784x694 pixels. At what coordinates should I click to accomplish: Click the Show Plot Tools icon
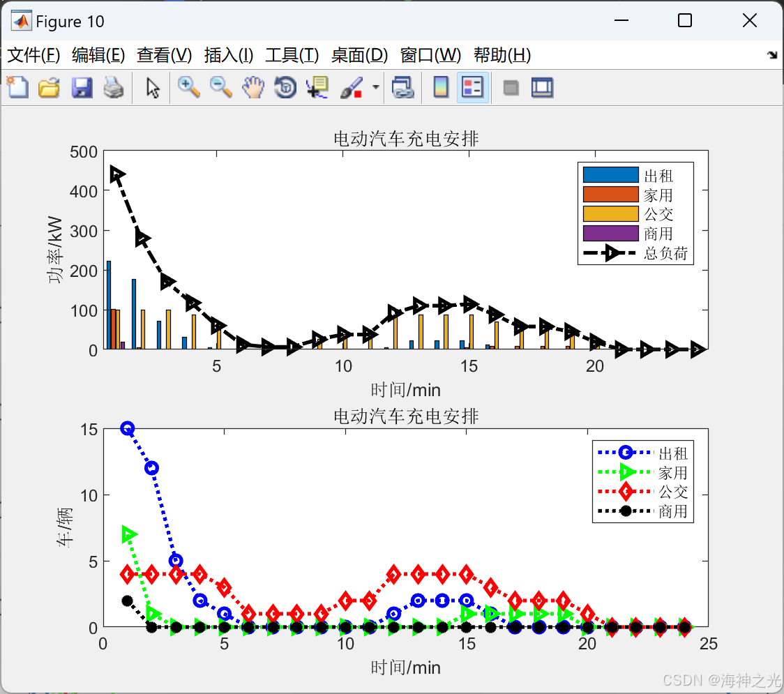pos(542,87)
